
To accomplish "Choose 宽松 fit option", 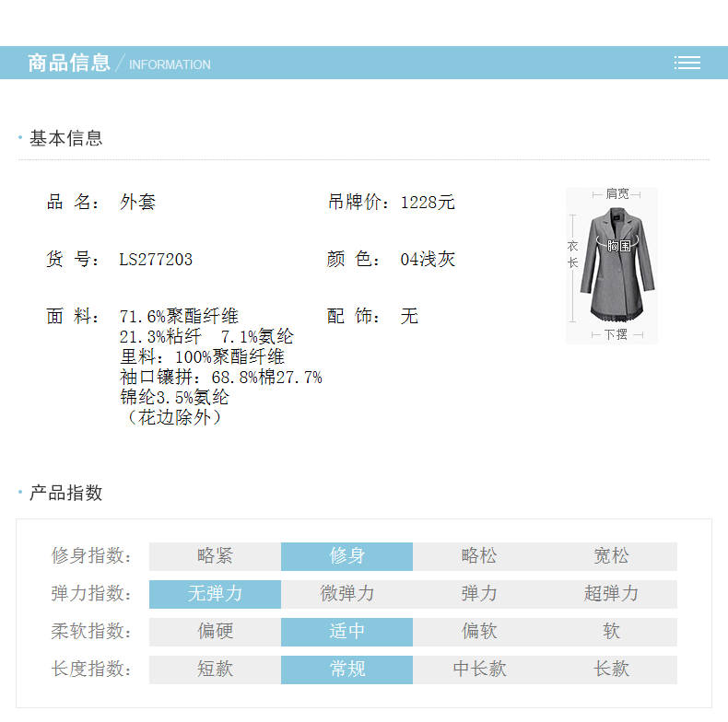I will point(611,556).
